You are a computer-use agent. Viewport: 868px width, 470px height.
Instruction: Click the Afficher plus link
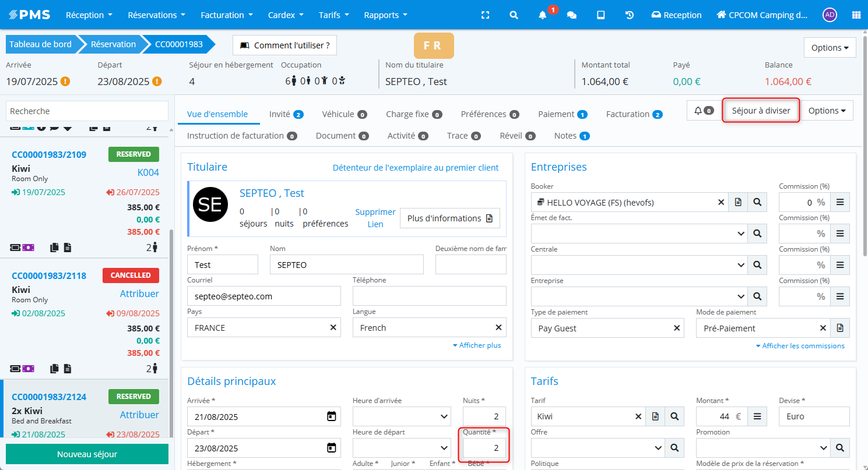pyautogui.click(x=477, y=345)
